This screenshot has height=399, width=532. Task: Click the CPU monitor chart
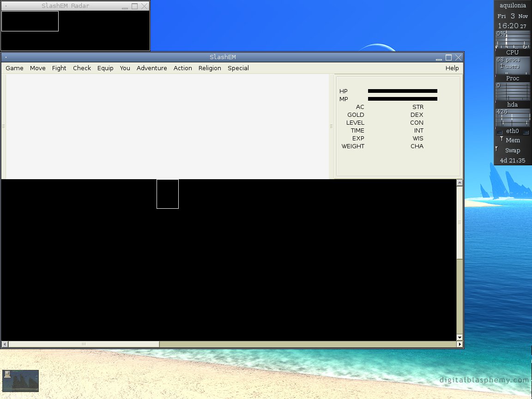point(513,40)
